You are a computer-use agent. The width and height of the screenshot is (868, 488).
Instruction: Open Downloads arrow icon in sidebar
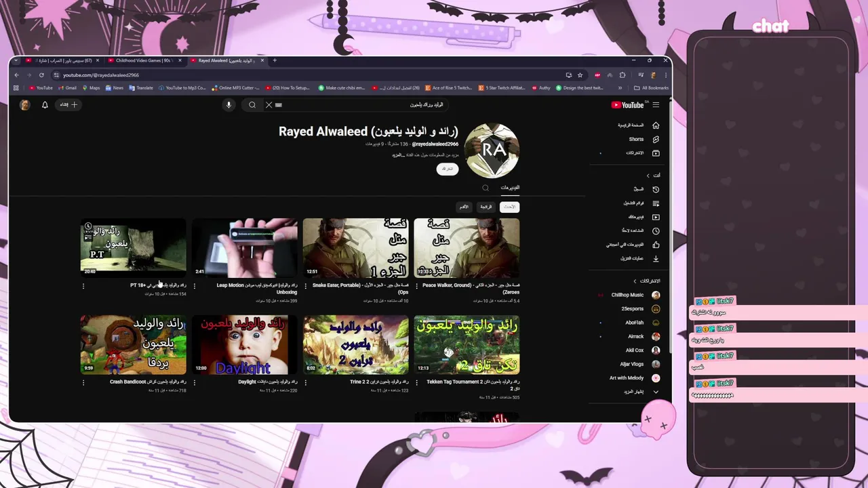click(x=656, y=258)
